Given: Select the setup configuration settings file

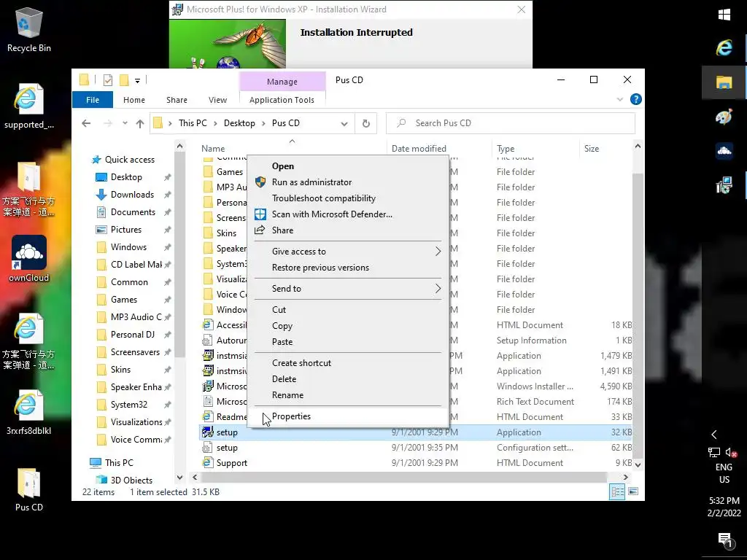Looking at the screenshot, I should tap(227, 448).
